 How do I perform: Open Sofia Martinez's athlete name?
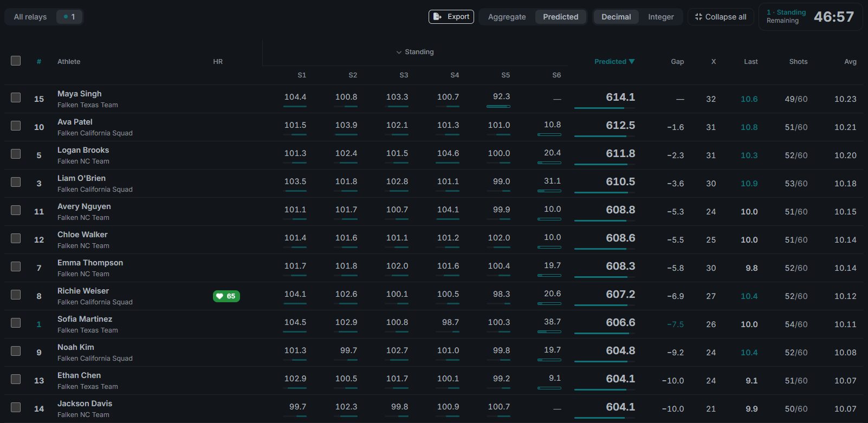pyautogui.click(x=85, y=319)
